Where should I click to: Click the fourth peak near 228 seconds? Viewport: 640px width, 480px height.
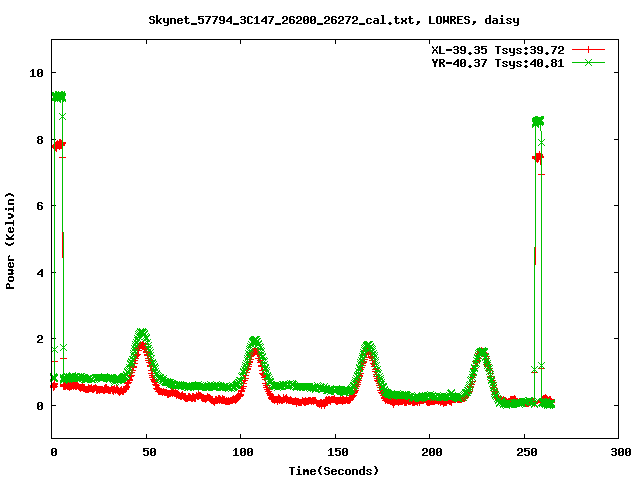pos(482,352)
